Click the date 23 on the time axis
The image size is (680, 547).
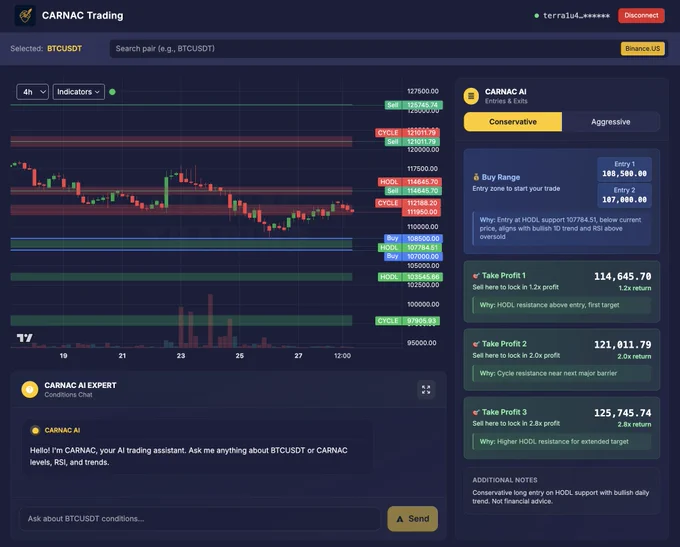pos(181,356)
